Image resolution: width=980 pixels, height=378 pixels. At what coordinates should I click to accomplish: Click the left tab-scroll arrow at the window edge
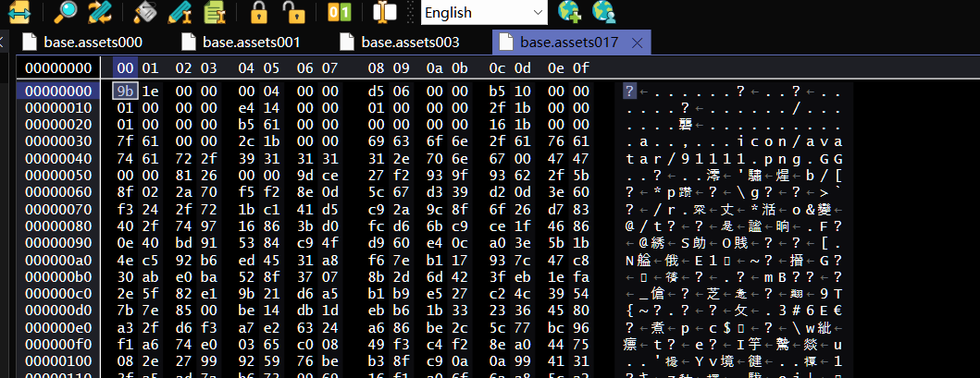2,43
